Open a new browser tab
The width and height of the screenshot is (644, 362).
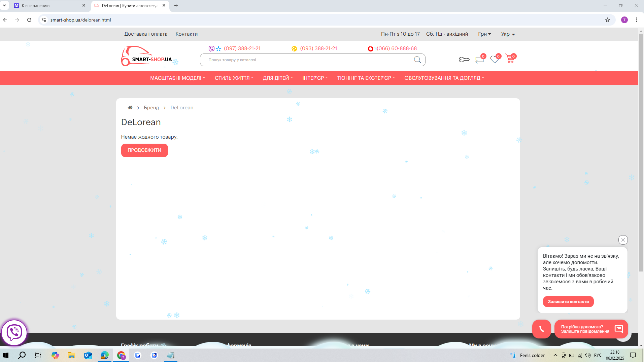(176, 5)
